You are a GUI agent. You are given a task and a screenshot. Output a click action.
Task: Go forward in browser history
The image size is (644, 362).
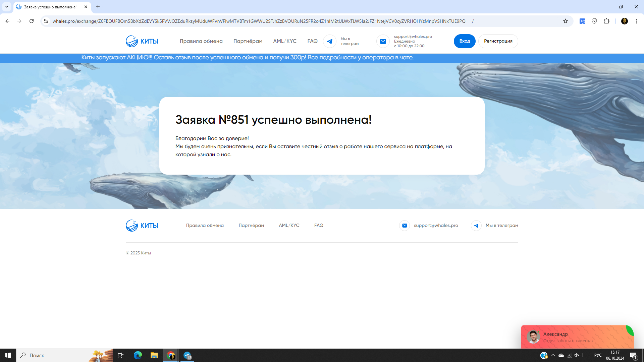pos(19,21)
